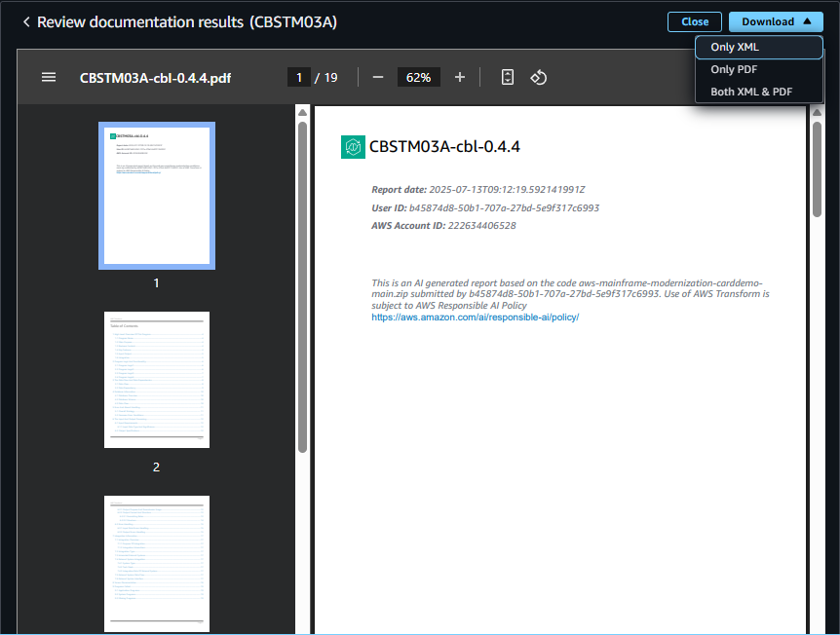
Task: Click the fit to page icon
Action: (507, 77)
